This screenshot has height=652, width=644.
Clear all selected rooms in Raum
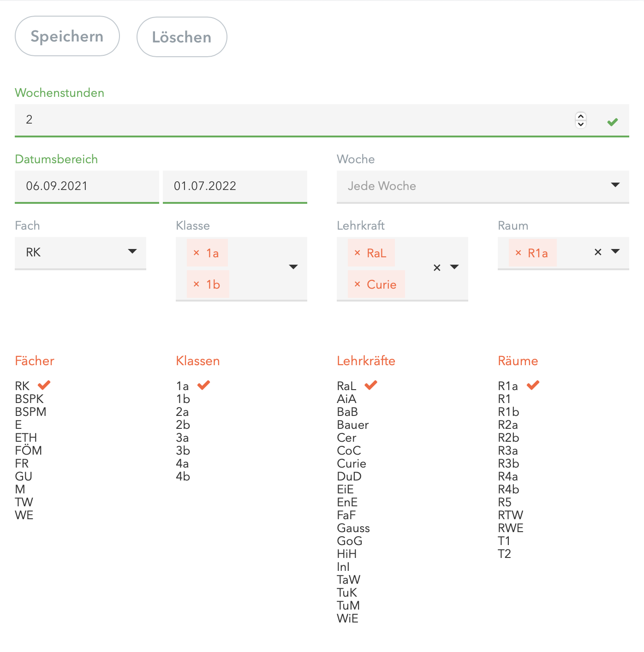coord(598,252)
